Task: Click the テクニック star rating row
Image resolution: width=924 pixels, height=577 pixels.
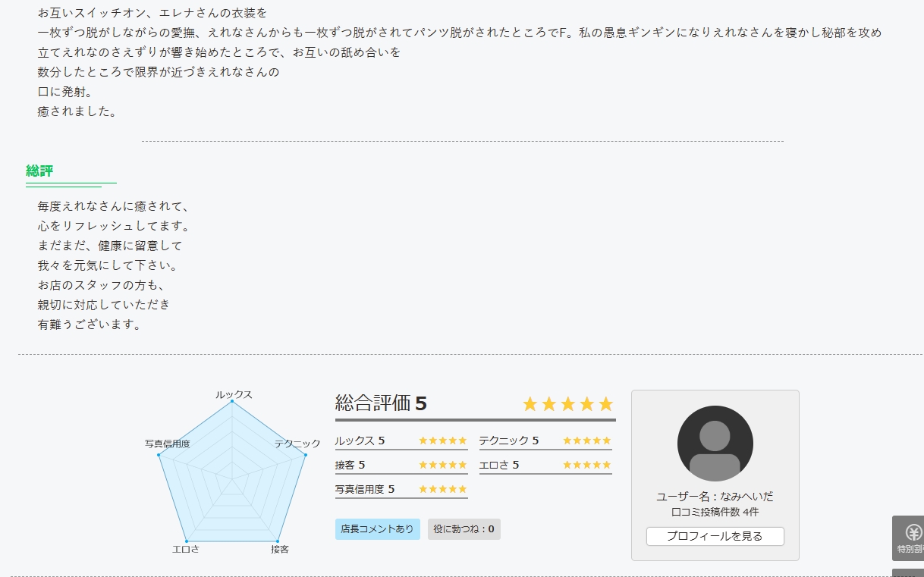Action: tap(545, 441)
